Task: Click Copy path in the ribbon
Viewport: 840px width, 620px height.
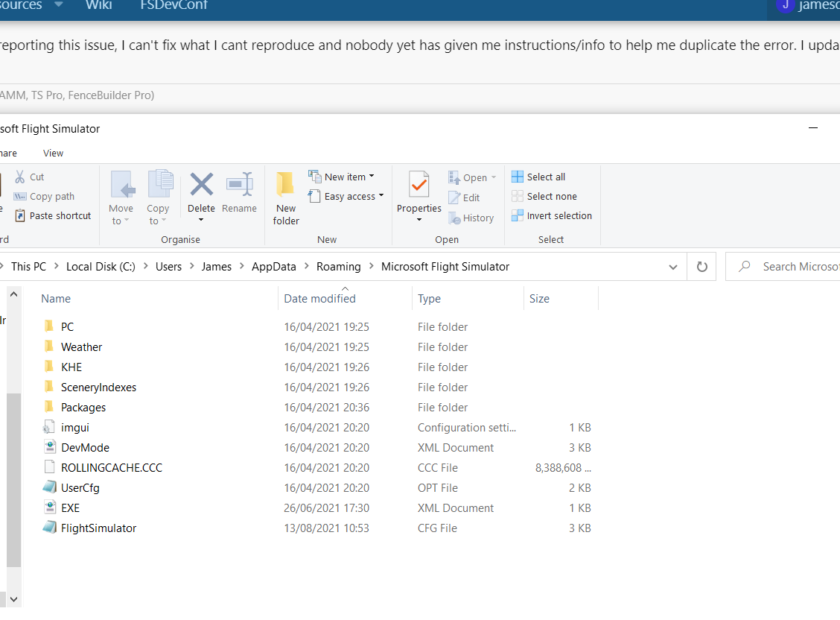Action: [45, 197]
